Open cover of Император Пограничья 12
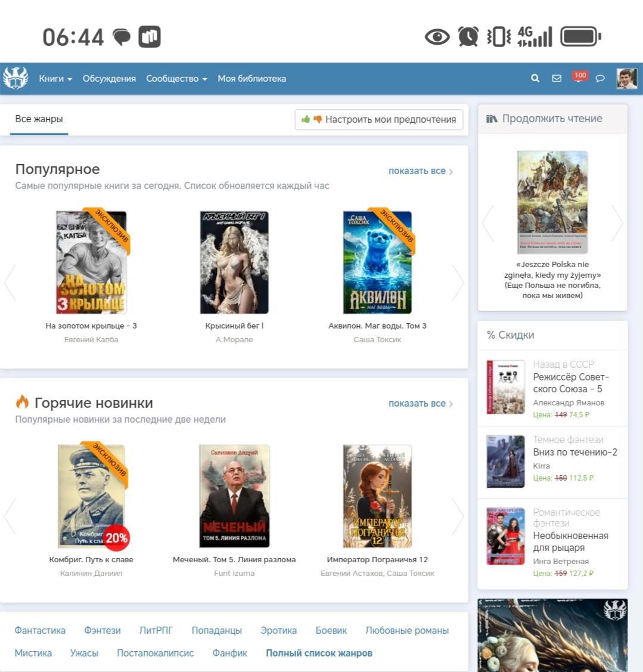Image resolution: width=643 pixels, height=672 pixels. (x=377, y=496)
